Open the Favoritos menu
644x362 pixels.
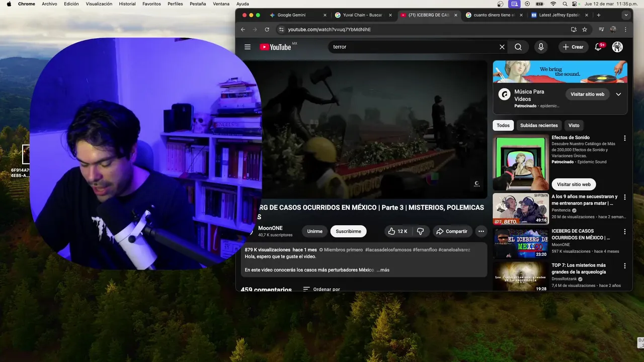[x=151, y=4]
